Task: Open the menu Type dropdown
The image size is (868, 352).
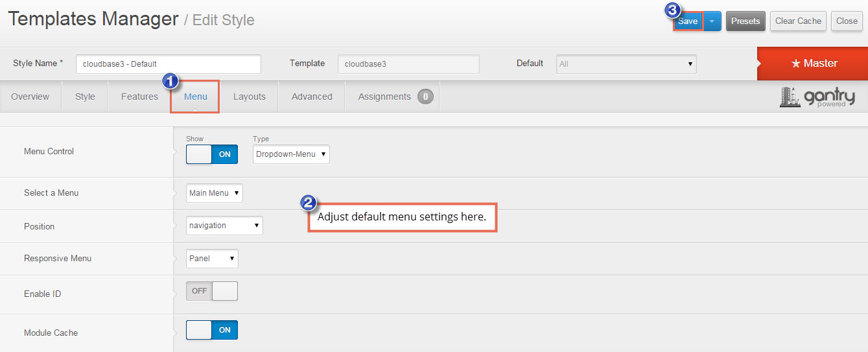Action: (291, 154)
